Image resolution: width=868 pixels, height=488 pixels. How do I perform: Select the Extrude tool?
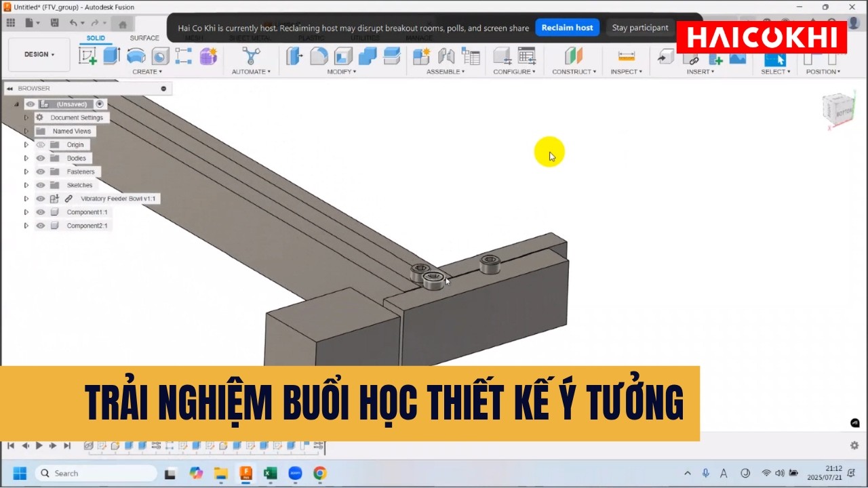pyautogui.click(x=112, y=56)
